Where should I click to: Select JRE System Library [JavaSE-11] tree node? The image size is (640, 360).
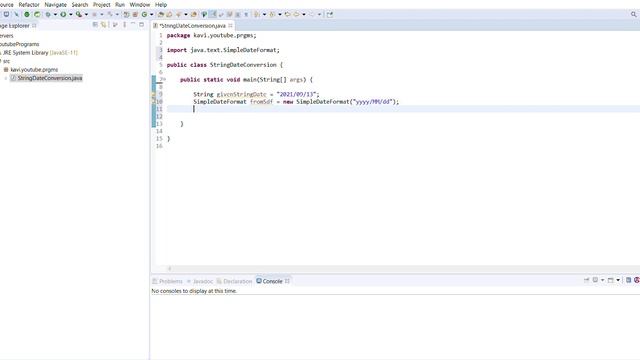(40, 53)
